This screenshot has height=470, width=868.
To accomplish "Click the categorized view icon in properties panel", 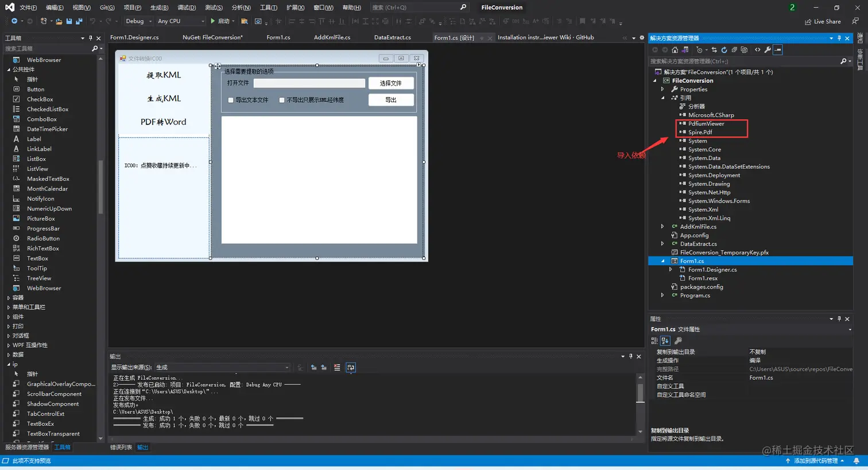I will [x=654, y=340].
